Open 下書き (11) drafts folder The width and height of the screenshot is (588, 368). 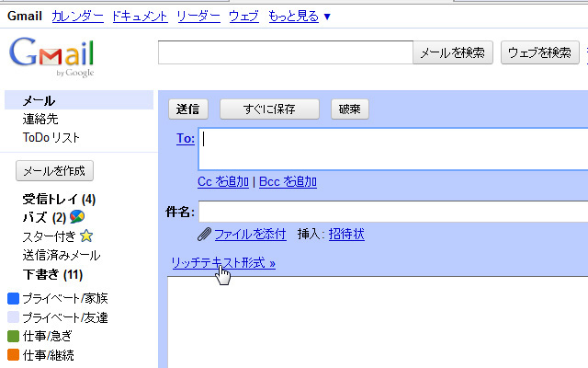pyautogui.click(x=52, y=274)
